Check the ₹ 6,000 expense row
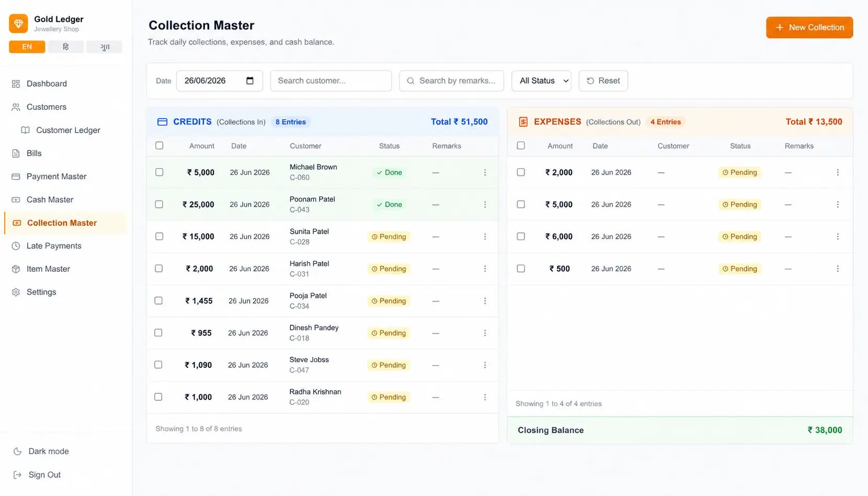The height and width of the screenshot is (496, 868). (521, 236)
